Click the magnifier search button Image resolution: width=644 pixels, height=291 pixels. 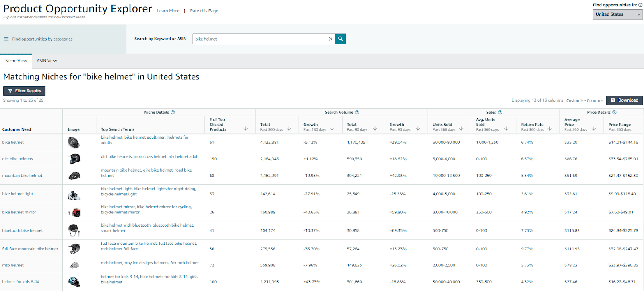coord(341,39)
